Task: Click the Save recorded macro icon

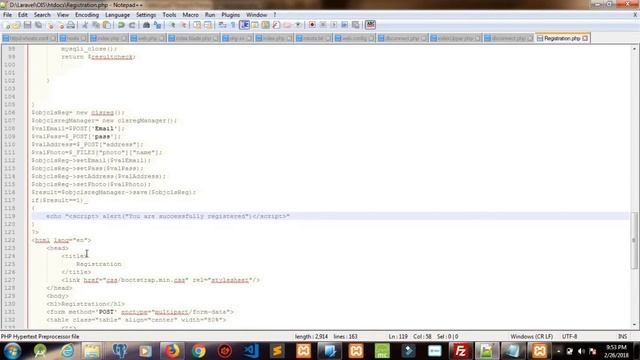Action: click(x=356, y=25)
